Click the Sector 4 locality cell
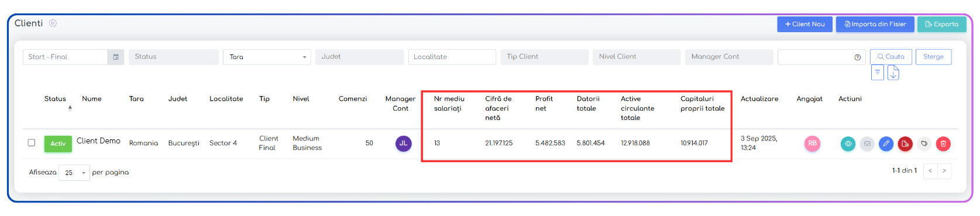The image size is (980, 216). [x=223, y=143]
